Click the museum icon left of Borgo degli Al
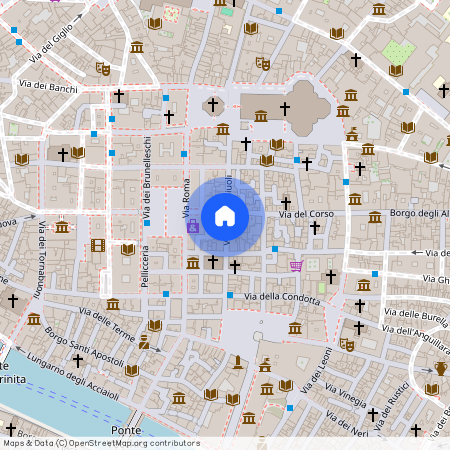Image resolution: width=450 pixels, height=450 pixels. coord(375,217)
